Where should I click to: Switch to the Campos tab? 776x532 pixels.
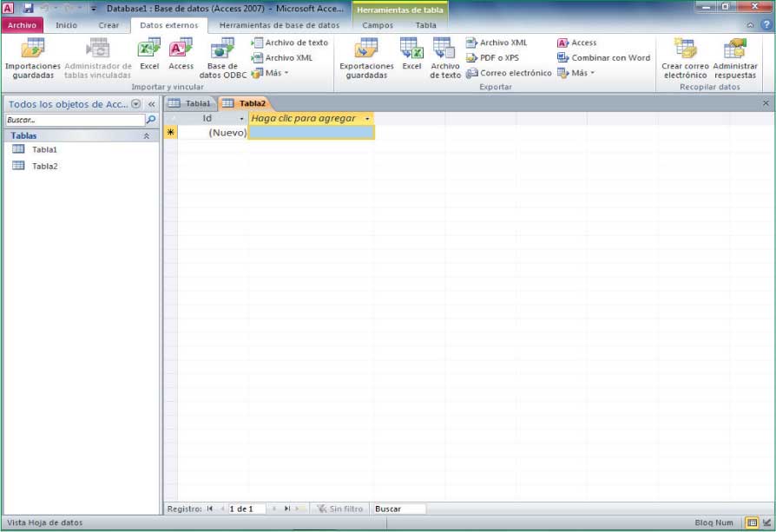tap(378, 25)
